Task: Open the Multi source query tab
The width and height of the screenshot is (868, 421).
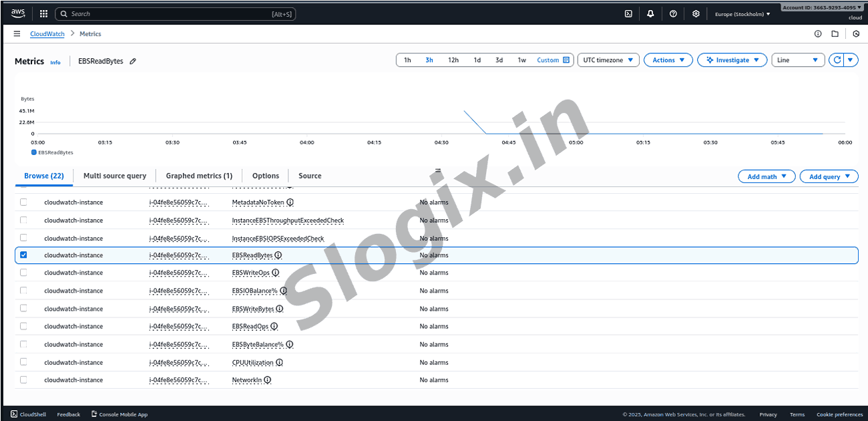Action: click(x=115, y=176)
